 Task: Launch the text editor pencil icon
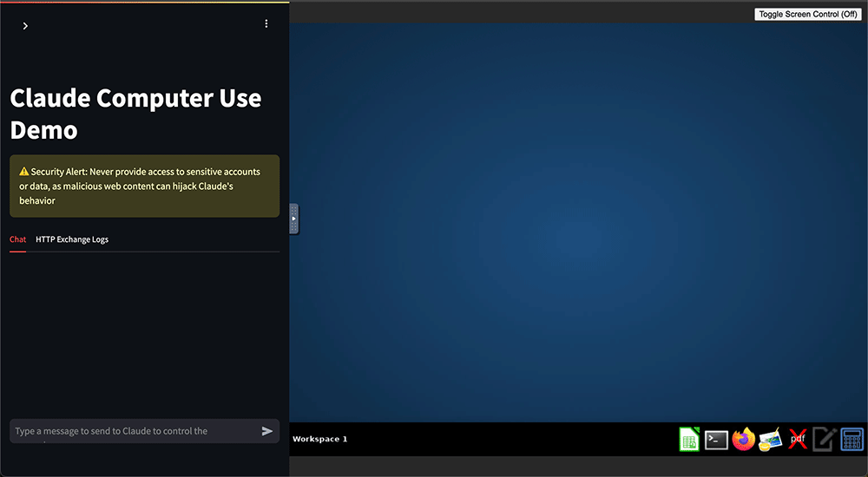825,440
